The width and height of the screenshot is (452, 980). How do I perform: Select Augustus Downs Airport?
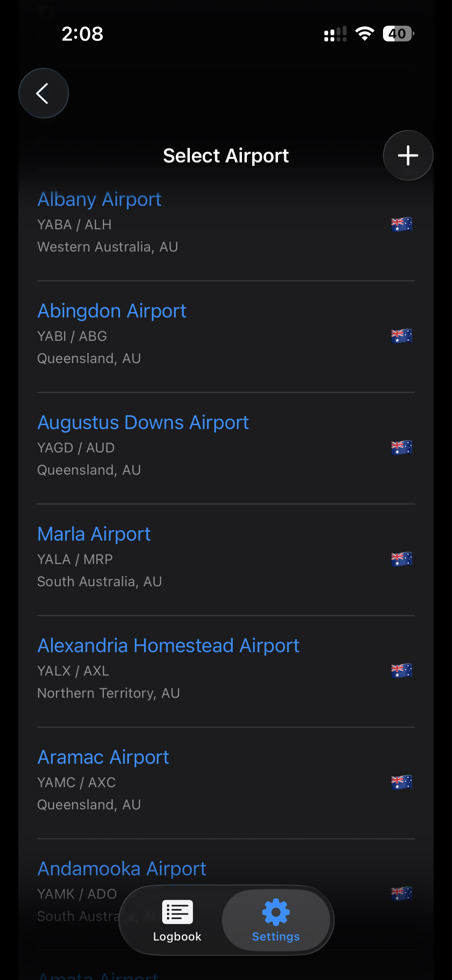click(143, 423)
